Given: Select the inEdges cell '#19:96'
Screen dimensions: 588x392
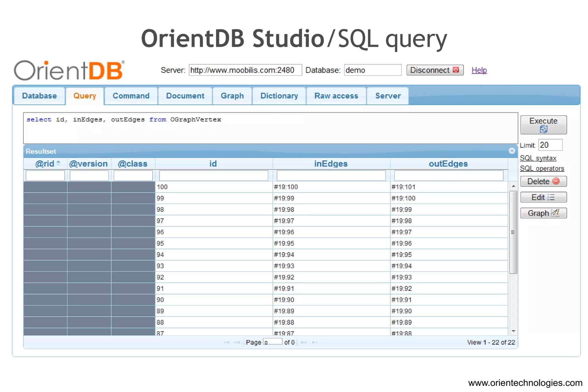Looking at the screenshot, I should [331, 232].
